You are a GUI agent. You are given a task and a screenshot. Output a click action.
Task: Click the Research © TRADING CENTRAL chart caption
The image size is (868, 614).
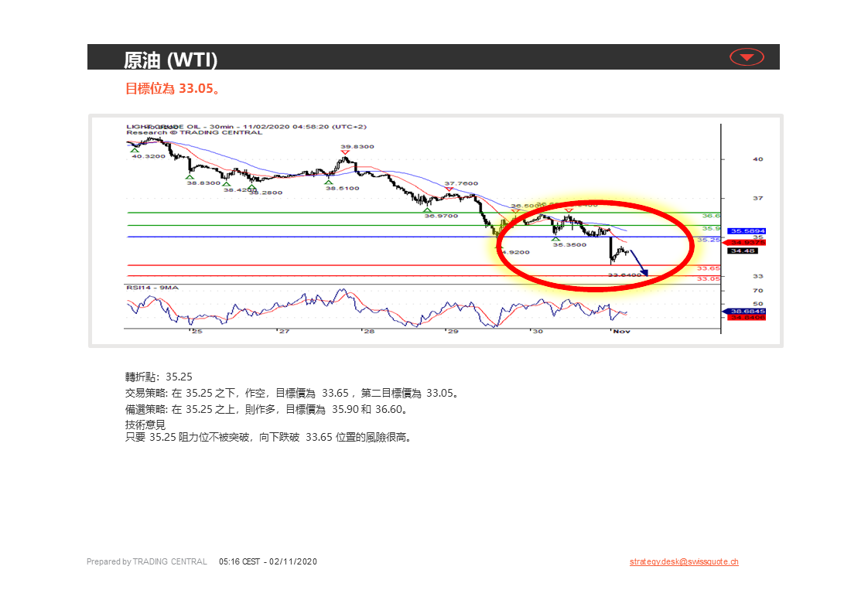[x=194, y=133]
